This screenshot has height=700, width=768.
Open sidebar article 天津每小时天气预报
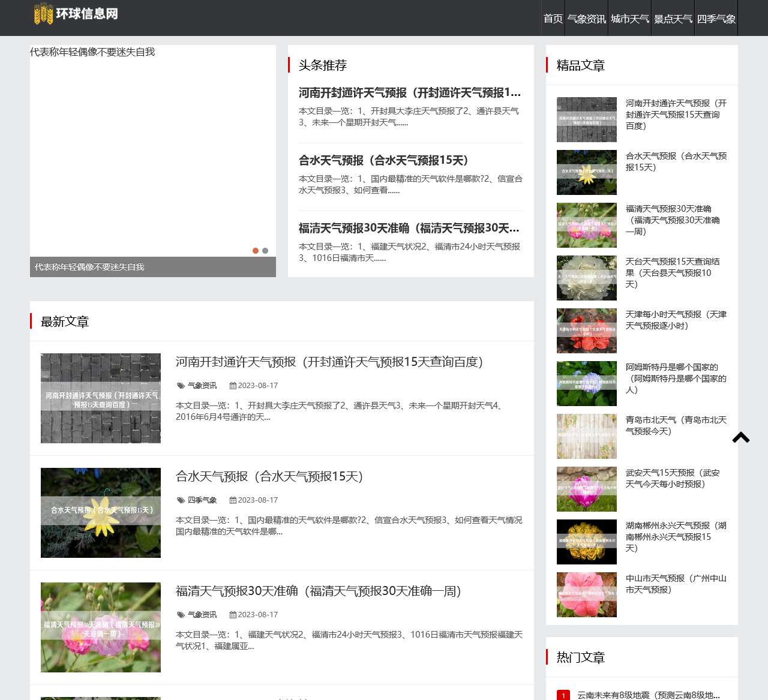[x=676, y=320]
